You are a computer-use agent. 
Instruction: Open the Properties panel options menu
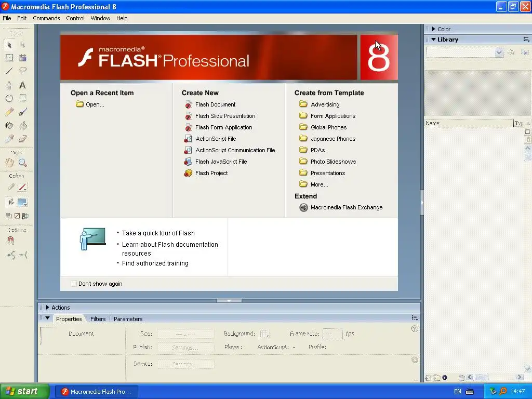pos(415,318)
